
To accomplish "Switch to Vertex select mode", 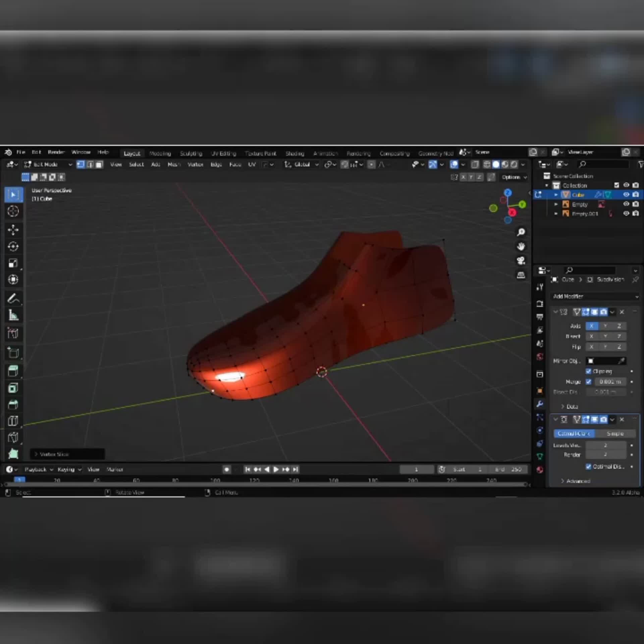I will tap(80, 165).
